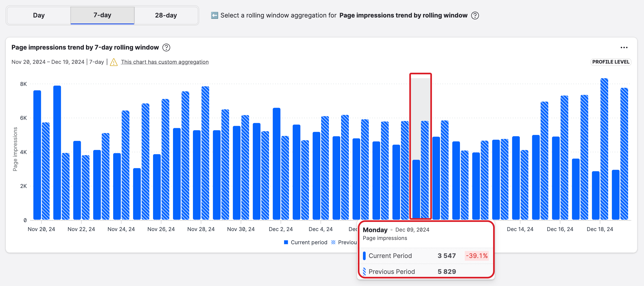Click the Nov 20, 24 axis label
This screenshot has height=286, width=644.
coord(41,229)
